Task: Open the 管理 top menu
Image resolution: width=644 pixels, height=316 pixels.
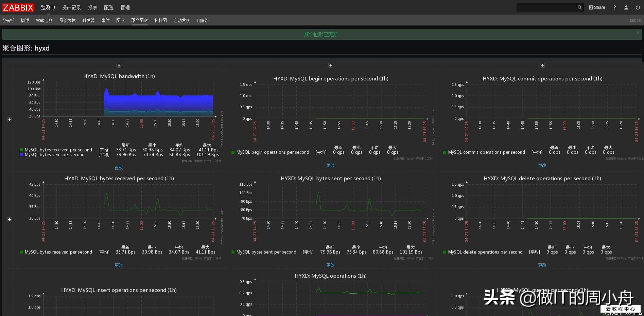Action: point(125,7)
